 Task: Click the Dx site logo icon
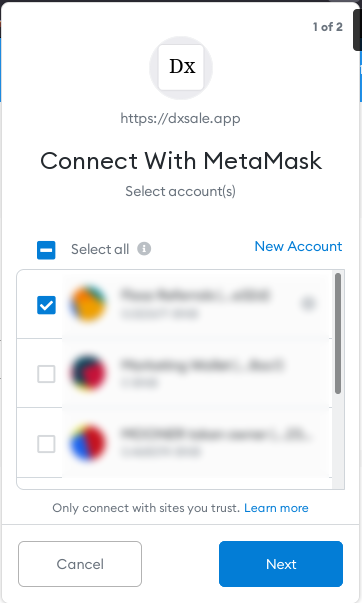(x=181, y=67)
